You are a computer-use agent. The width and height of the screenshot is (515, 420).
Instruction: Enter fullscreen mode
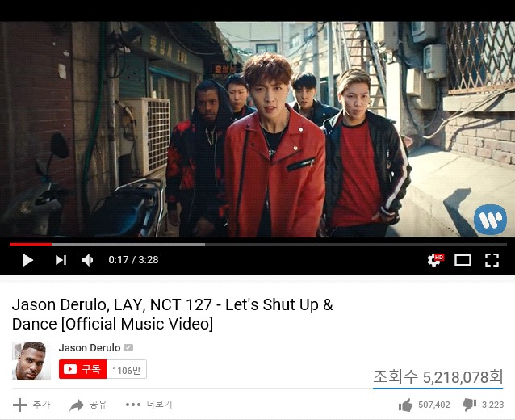[x=492, y=260]
